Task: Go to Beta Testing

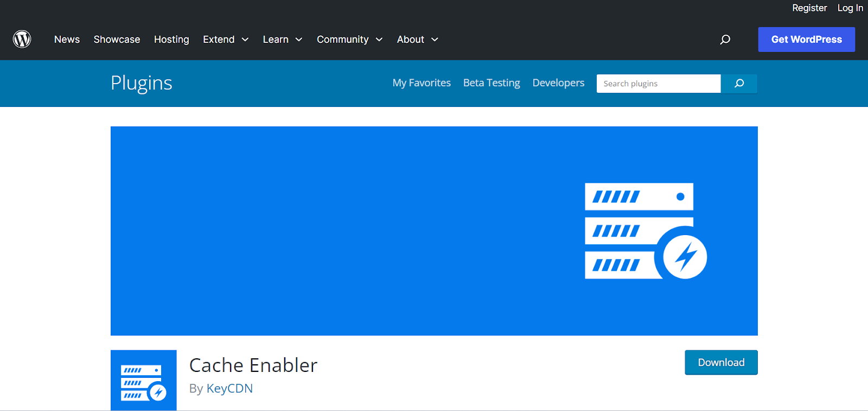Action: click(492, 83)
